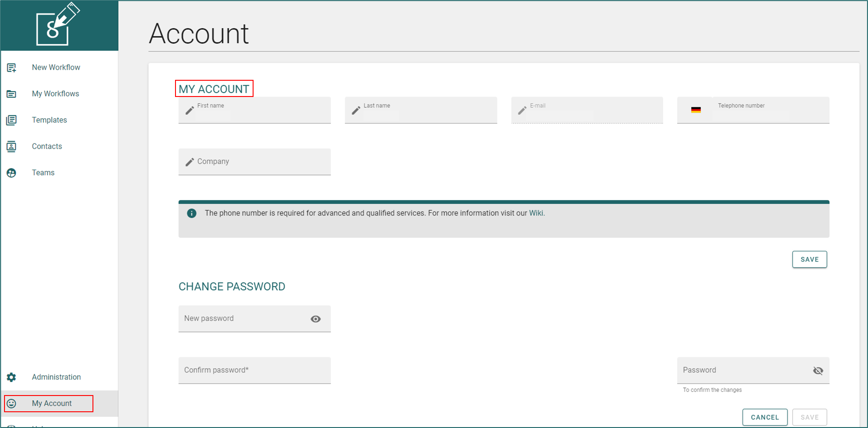The image size is (868, 428).
Task: Click Save under the phone notice
Action: pos(809,259)
